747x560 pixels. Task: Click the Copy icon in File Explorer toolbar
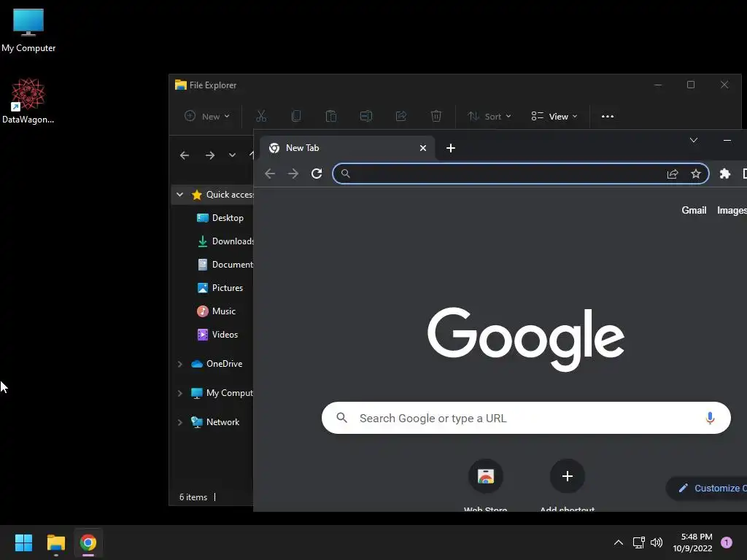click(296, 116)
